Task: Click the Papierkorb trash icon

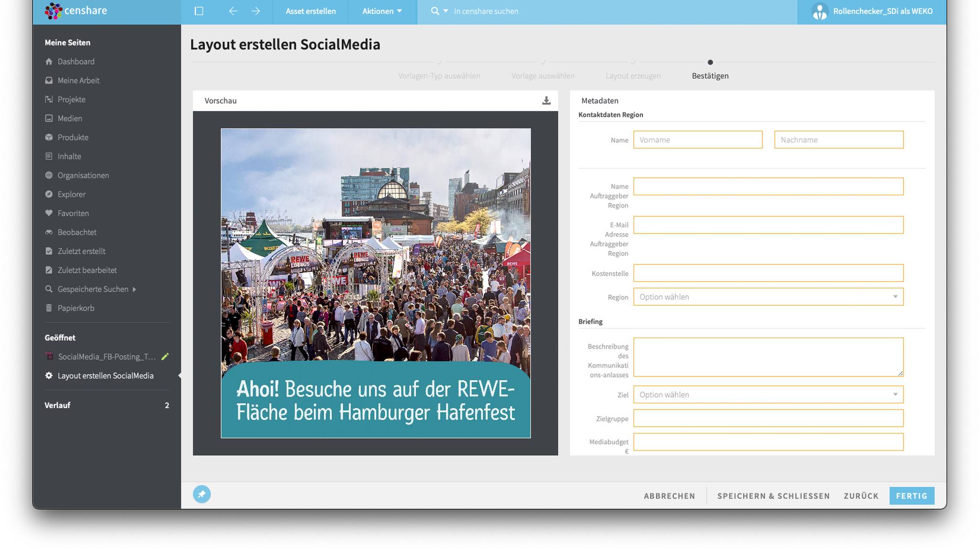Action: coord(49,308)
